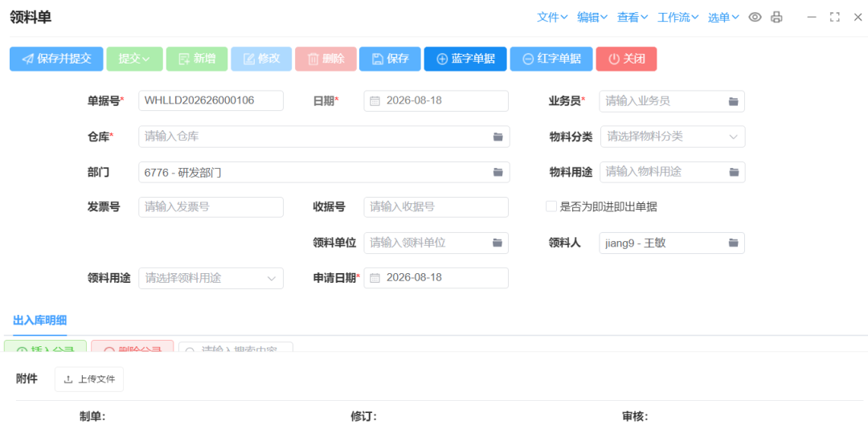Open folder lookup for 部门 field

498,172
